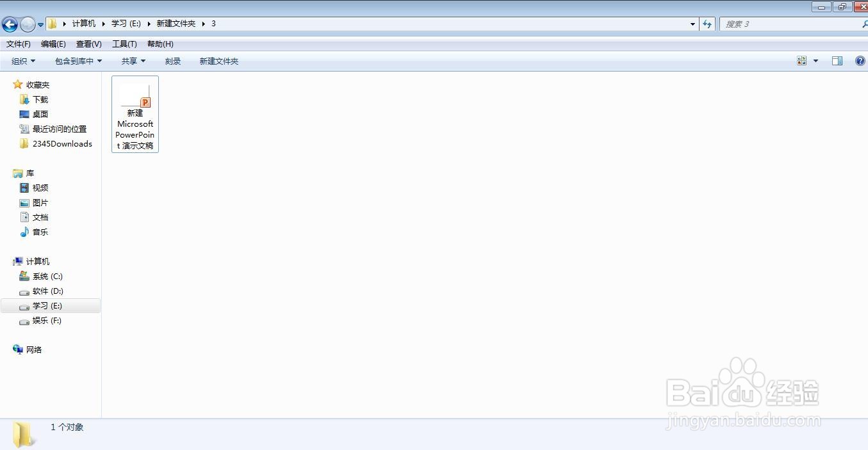
Task: Open the 共享 dropdown
Action: tap(134, 61)
